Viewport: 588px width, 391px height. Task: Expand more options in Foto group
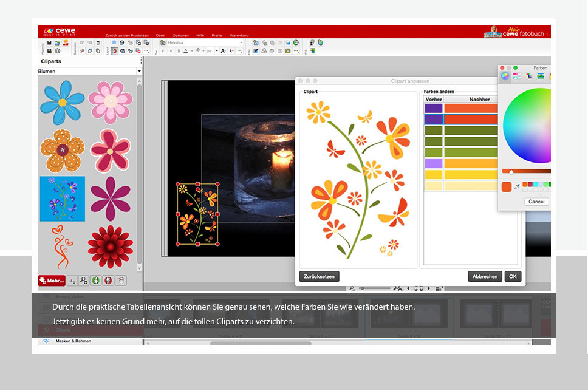coord(296,51)
